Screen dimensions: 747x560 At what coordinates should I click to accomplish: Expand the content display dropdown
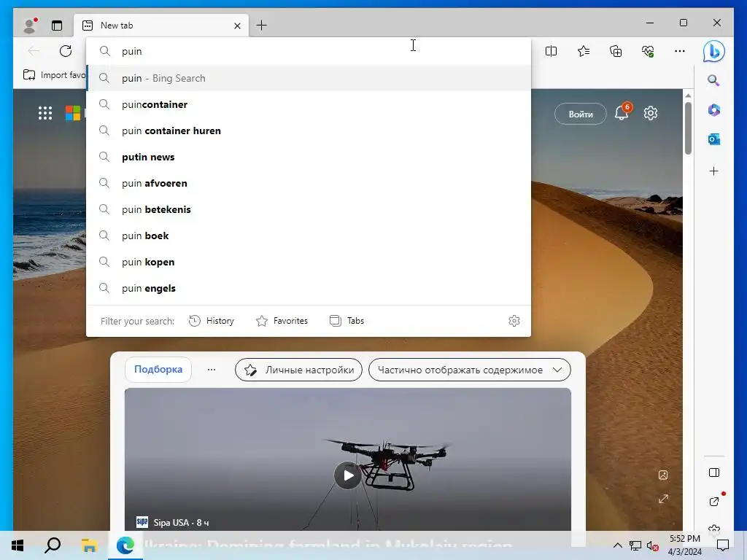[470, 370]
